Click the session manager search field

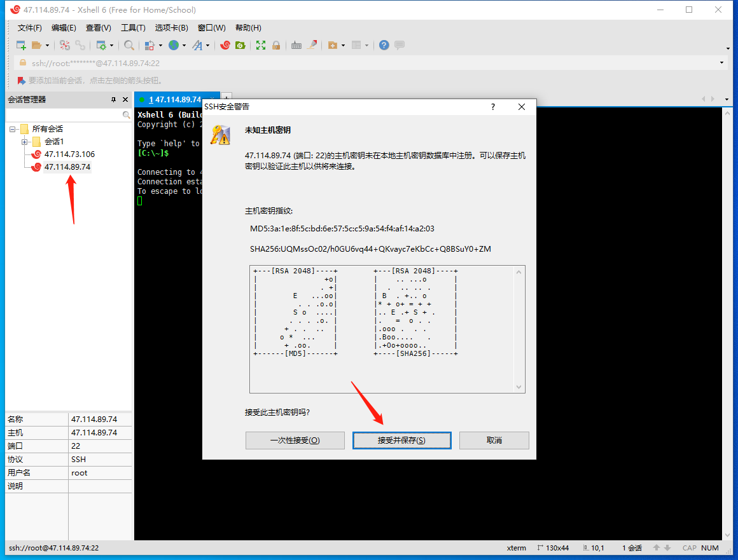[x=64, y=115]
